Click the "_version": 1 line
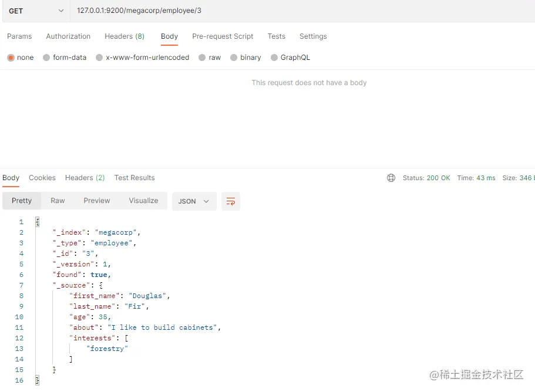Screen dimensions: 535x392 click(82, 264)
